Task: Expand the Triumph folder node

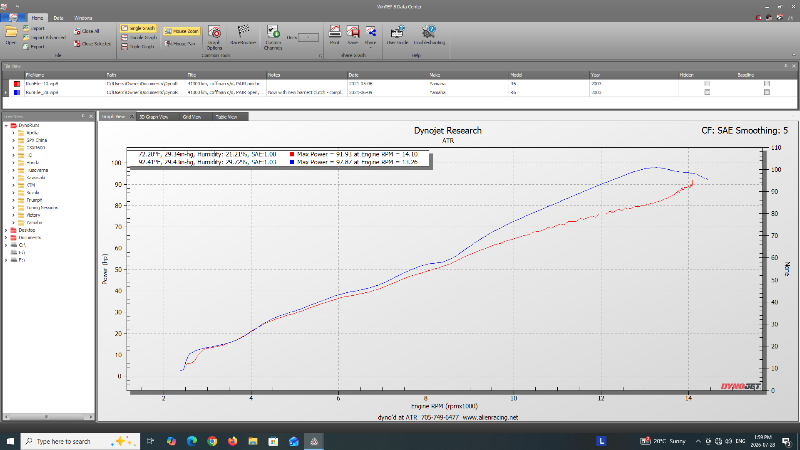Action: (x=14, y=200)
